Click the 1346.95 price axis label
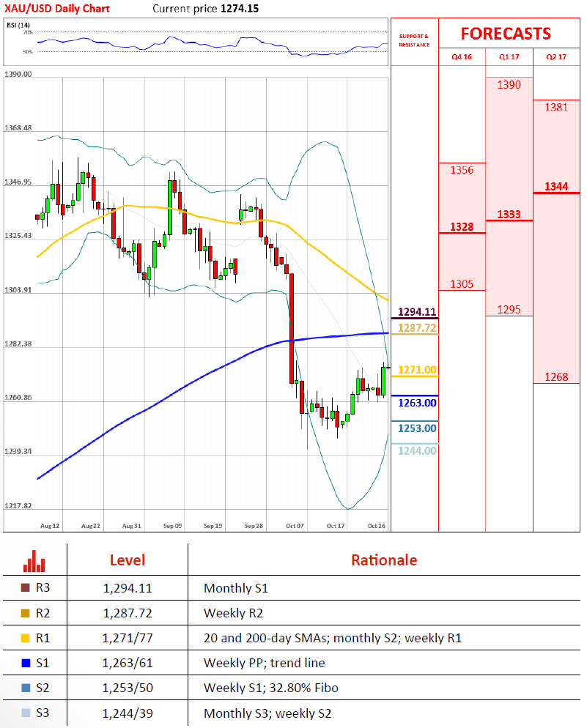The image size is (587, 728). pos(18,182)
